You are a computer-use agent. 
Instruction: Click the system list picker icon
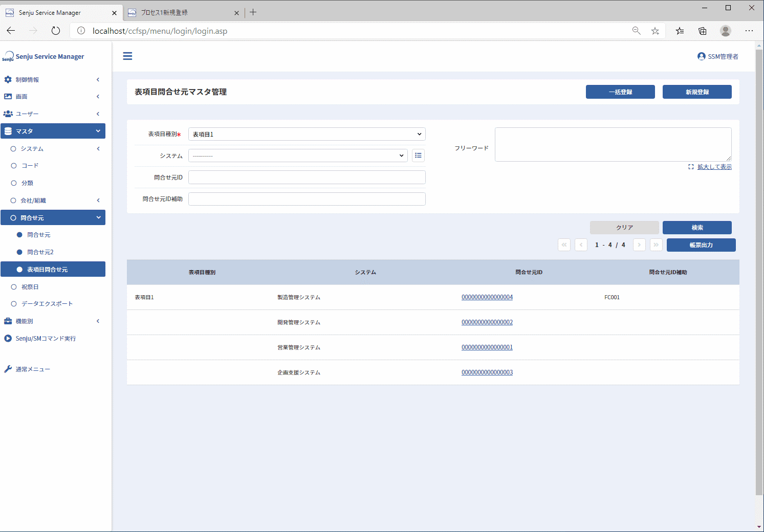(x=418, y=156)
